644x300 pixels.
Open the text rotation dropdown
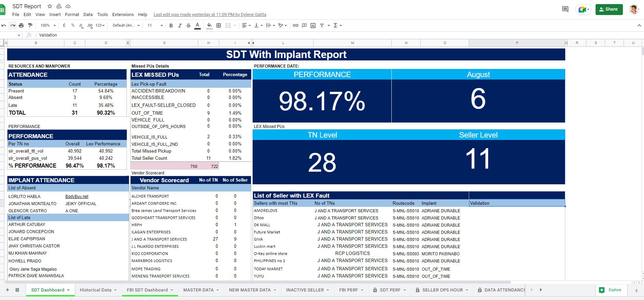tap(282, 25)
